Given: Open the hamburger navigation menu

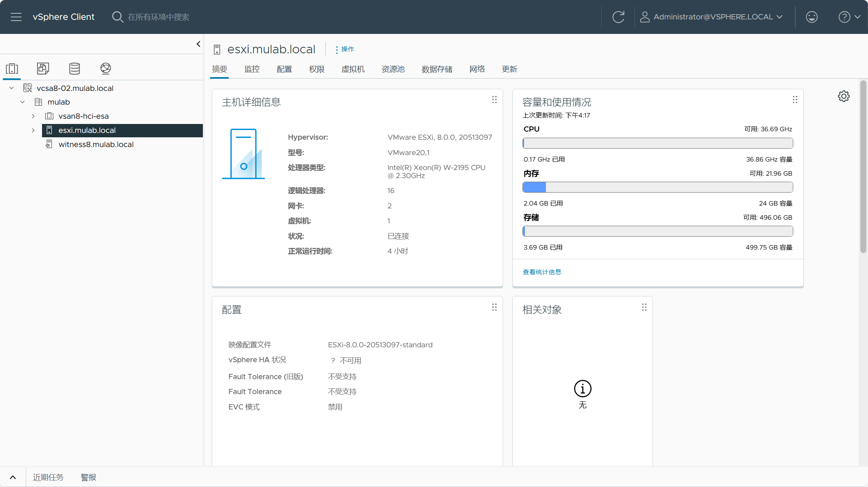Looking at the screenshot, I should click(x=16, y=17).
